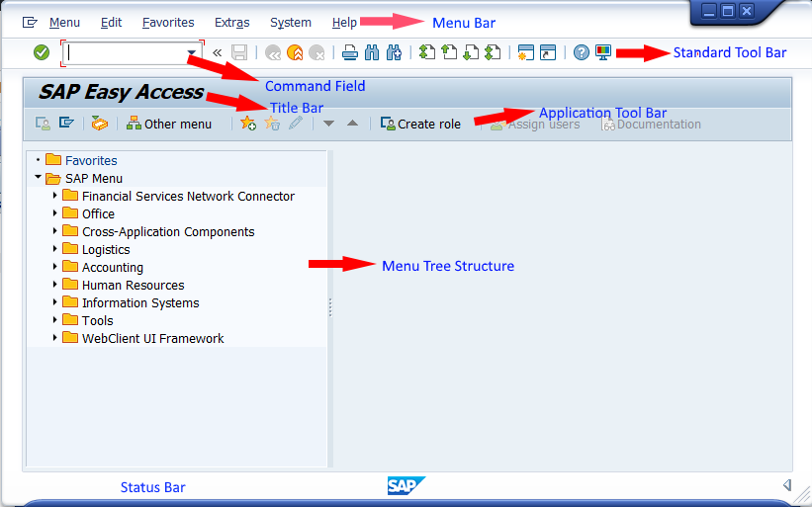Screen dimensions: 812x507
Task: Click the Next Page icon
Action: click(x=471, y=52)
